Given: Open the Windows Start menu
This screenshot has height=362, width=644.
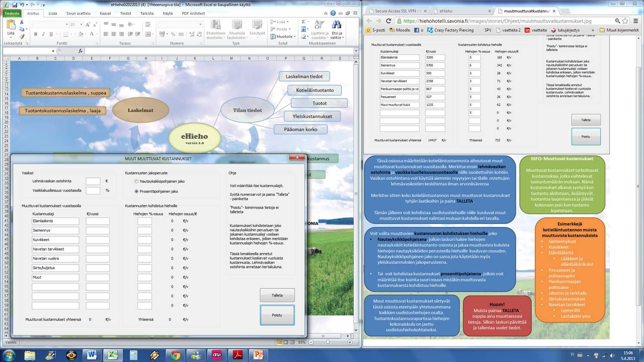Looking at the screenshot, I should point(9,355).
